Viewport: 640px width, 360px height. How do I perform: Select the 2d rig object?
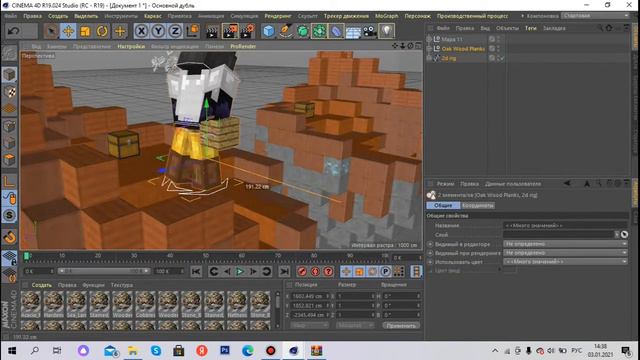tap(449, 58)
